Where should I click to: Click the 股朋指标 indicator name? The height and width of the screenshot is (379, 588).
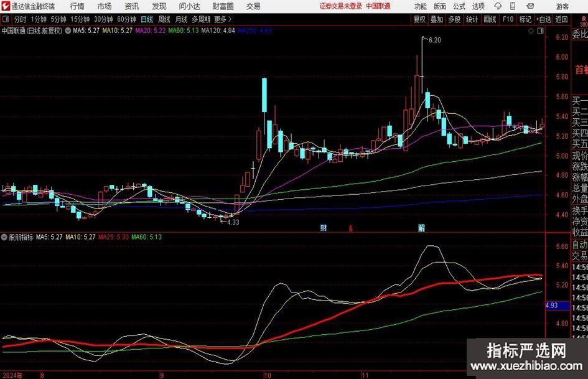(x=21, y=237)
